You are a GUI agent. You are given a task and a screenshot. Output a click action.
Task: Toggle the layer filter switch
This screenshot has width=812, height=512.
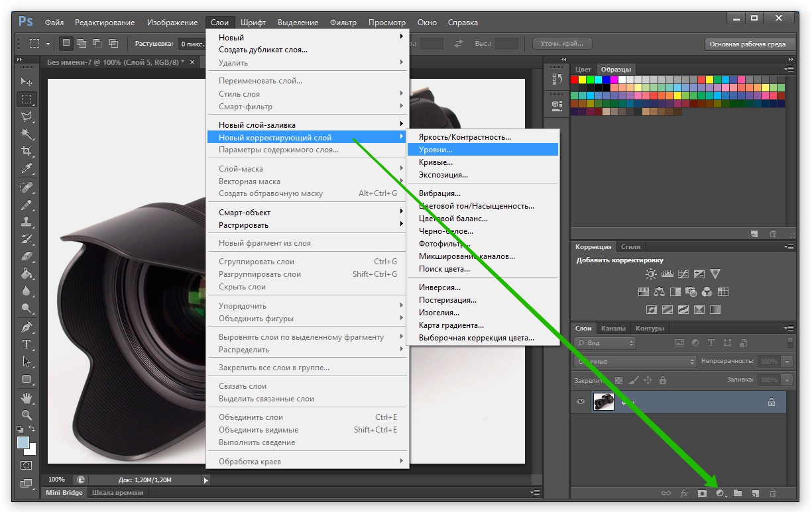point(790,342)
